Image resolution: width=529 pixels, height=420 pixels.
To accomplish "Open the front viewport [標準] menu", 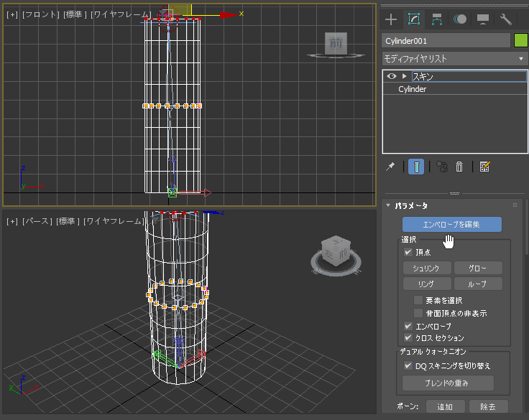I will (75, 14).
